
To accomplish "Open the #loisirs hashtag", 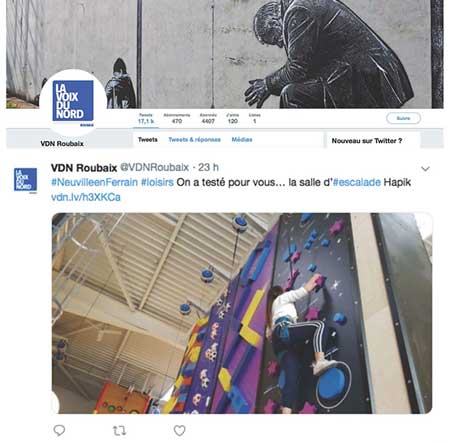I will point(157,182).
